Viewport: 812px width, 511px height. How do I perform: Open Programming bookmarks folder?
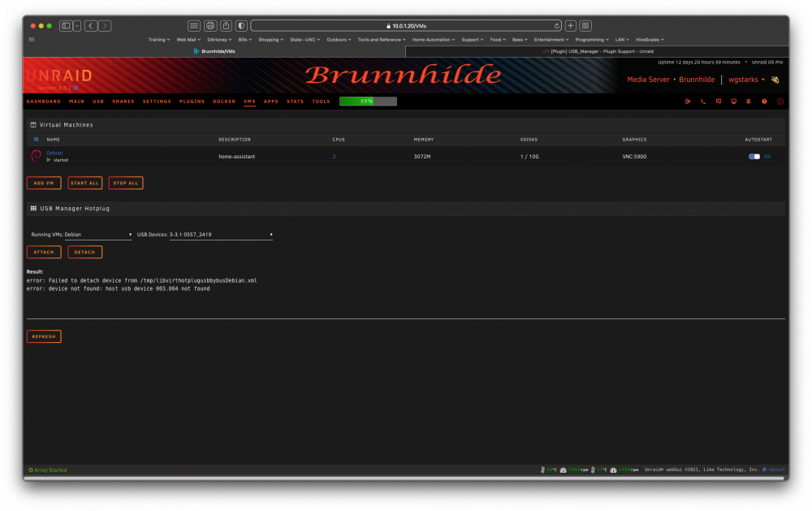pyautogui.click(x=592, y=39)
